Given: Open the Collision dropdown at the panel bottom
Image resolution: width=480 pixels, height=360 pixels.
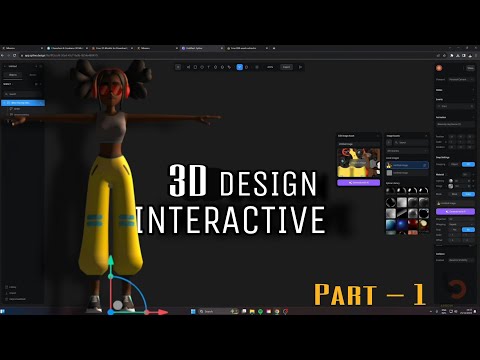Looking at the screenshot, I should tap(461, 260).
